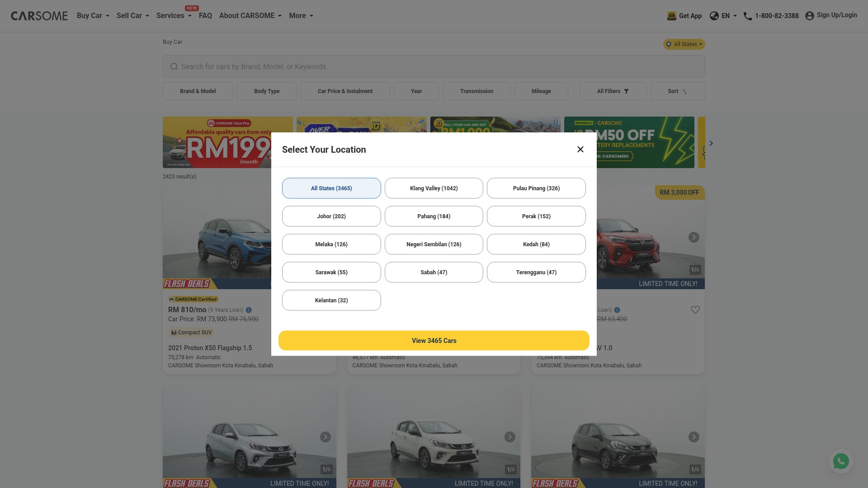Next photo arrow on dark grey Myvi listing

tap(694, 437)
